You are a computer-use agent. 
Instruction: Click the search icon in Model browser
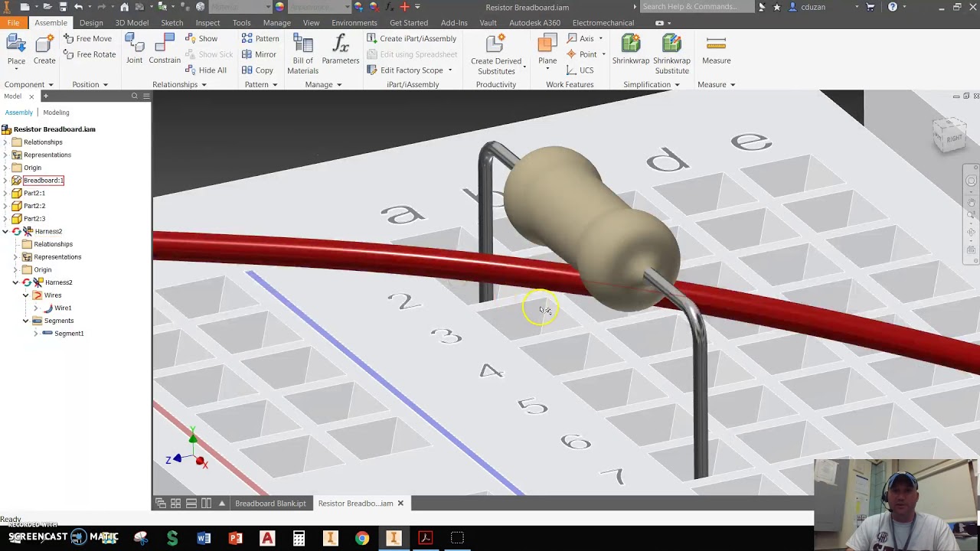tap(135, 96)
